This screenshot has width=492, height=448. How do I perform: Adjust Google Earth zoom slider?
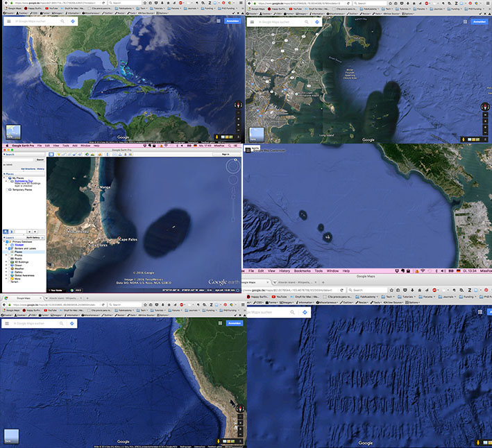pos(233,209)
